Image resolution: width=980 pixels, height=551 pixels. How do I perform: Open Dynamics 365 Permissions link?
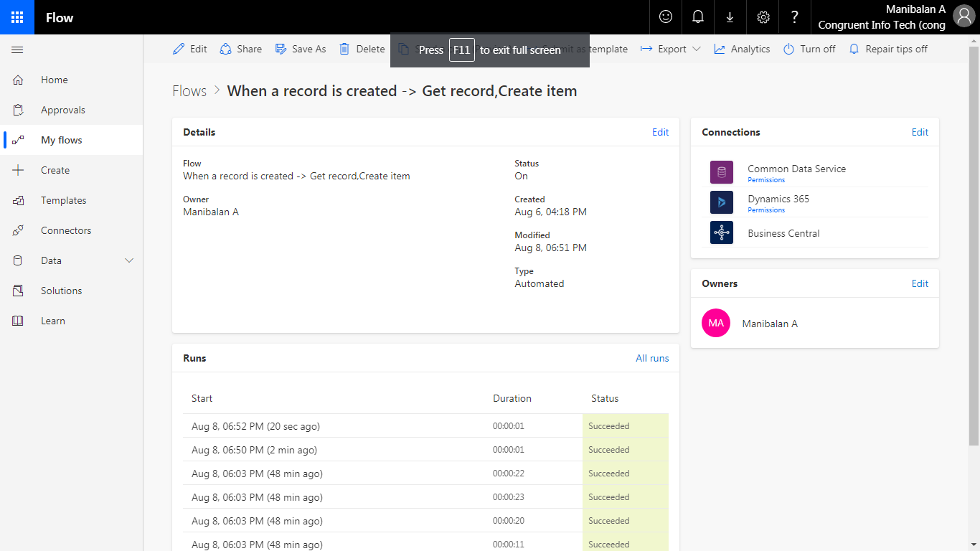[x=766, y=210]
